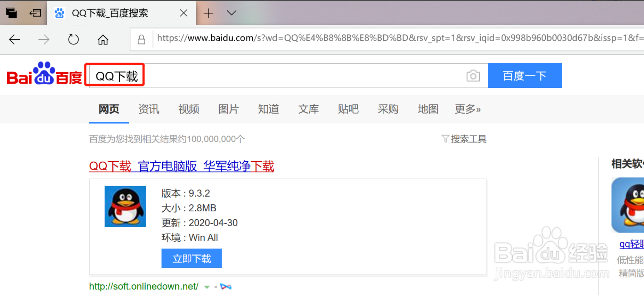Switch to the 资讯 tab
Viewport: 644px width, 295px height.
tap(149, 109)
